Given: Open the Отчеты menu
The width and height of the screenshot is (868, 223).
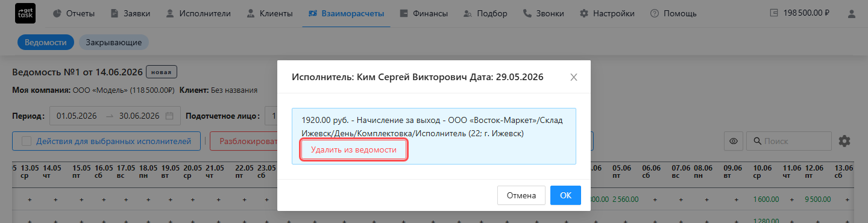Looking at the screenshot, I should [x=74, y=13].
